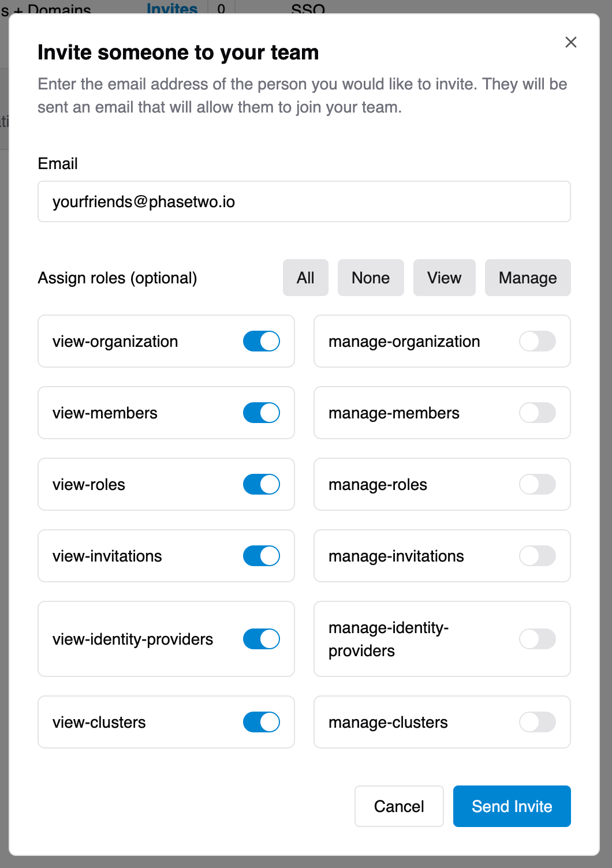This screenshot has width=612, height=868.
Task: Enable the manage-organization role toggle
Action: tap(537, 341)
